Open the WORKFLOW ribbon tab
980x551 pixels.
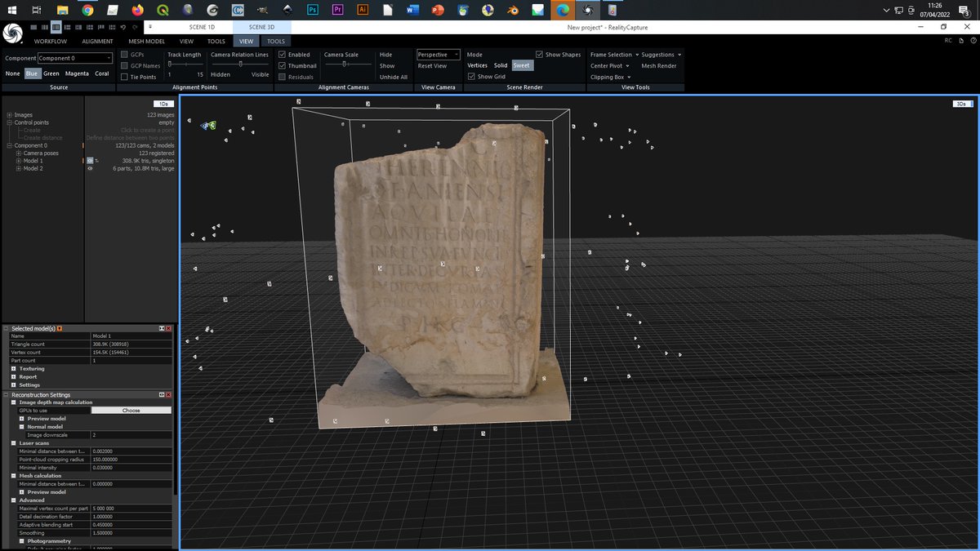[51, 41]
